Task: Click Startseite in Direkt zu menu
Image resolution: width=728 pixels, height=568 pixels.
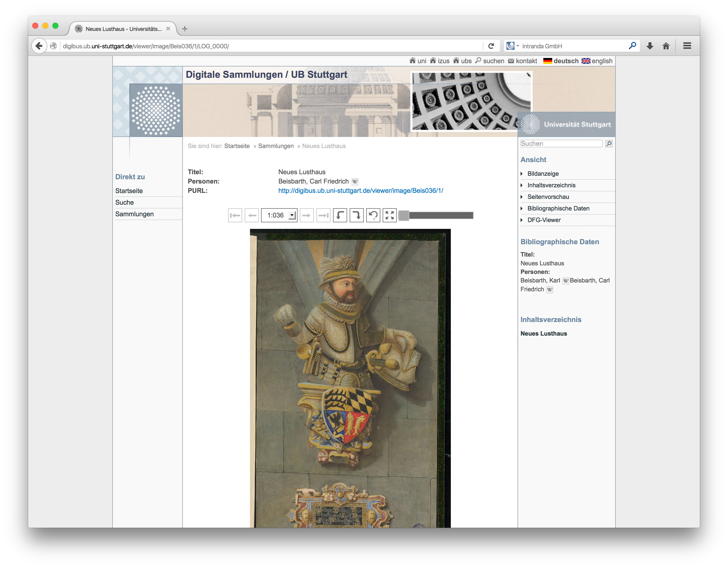Action: point(129,191)
